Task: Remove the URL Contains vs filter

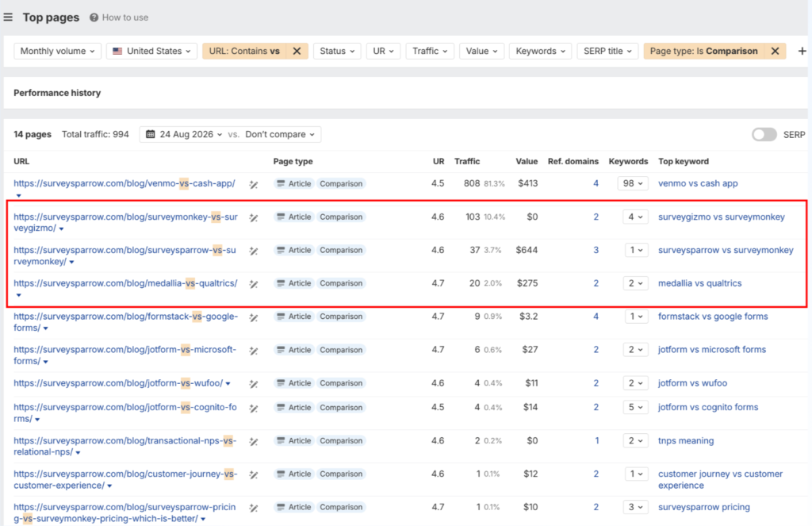Action: [x=297, y=51]
